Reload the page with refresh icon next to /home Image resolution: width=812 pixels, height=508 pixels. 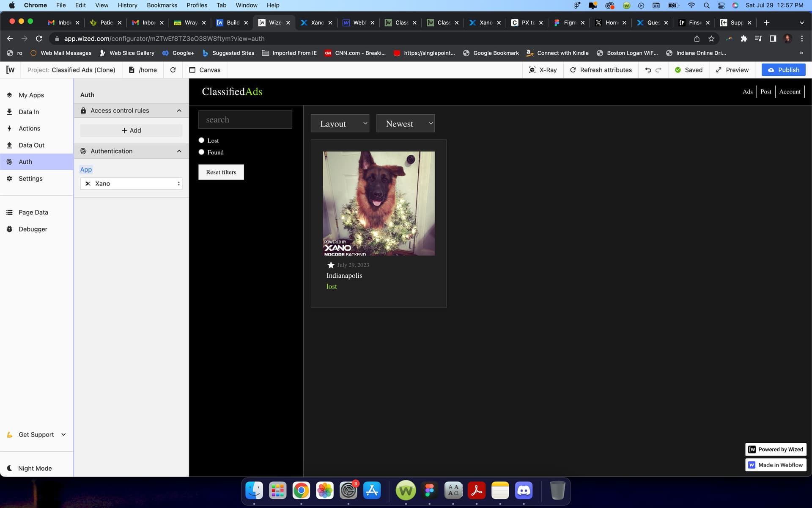click(x=173, y=70)
